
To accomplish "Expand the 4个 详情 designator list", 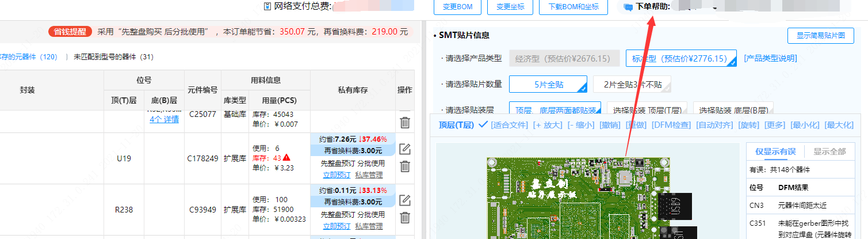I will click(164, 119).
